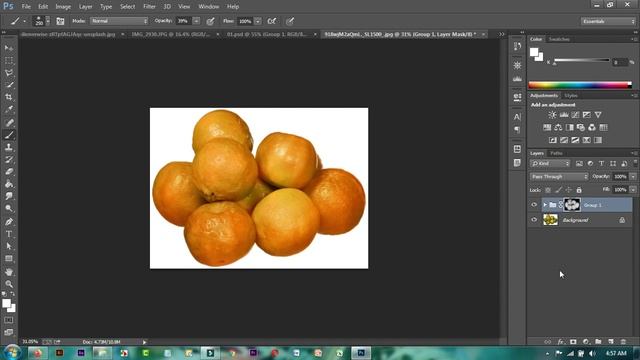Toggle the Brush panel button in options bar
Viewport: 640px width, 360px height.
(x=60, y=21)
